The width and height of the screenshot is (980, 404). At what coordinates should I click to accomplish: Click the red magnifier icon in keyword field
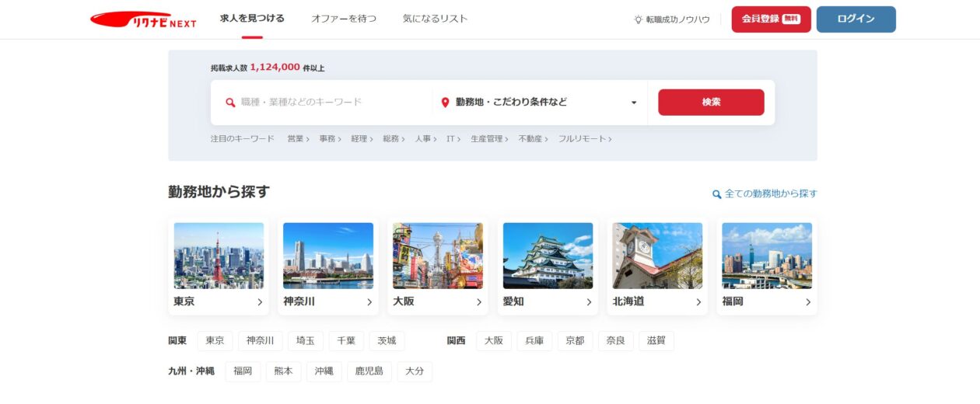pyautogui.click(x=230, y=103)
